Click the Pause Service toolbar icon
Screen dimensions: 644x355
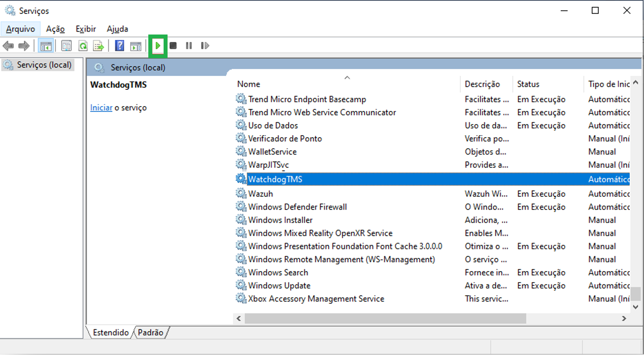(x=189, y=46)
